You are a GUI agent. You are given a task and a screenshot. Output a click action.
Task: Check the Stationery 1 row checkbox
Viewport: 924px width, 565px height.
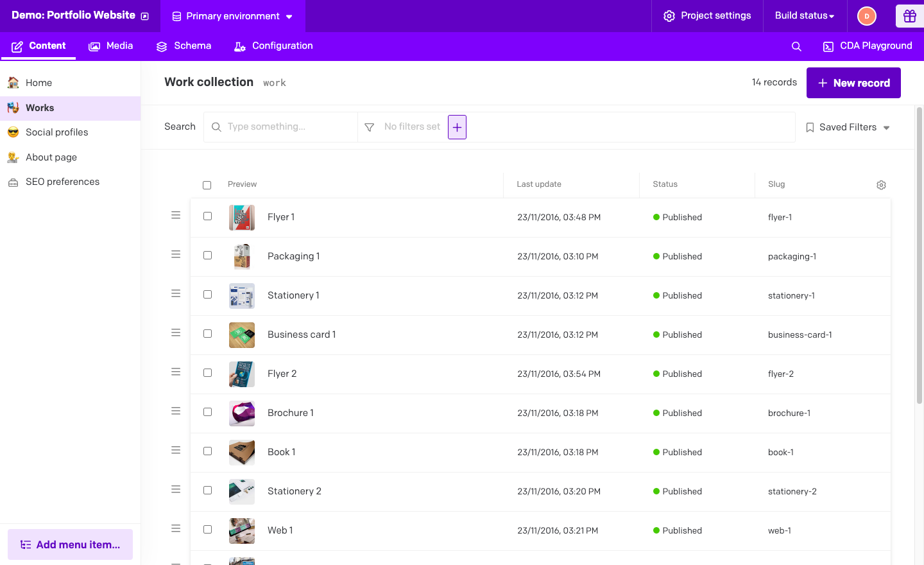207,295
